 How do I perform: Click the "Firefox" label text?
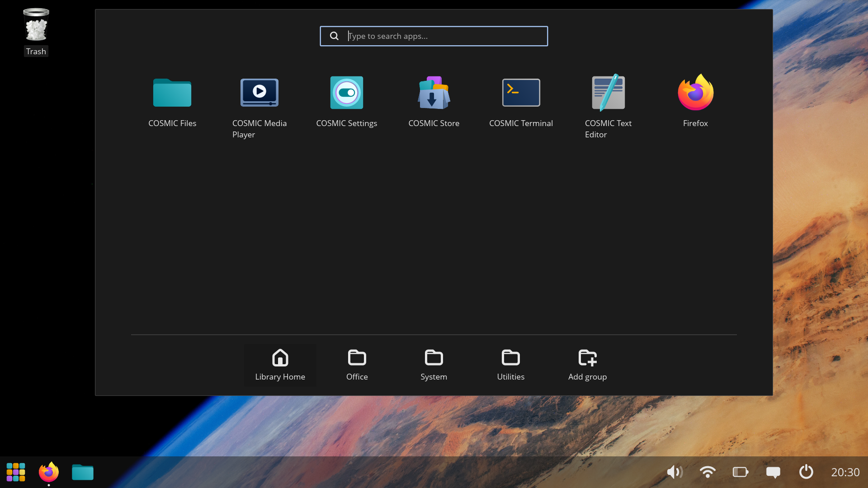[696, 123]
